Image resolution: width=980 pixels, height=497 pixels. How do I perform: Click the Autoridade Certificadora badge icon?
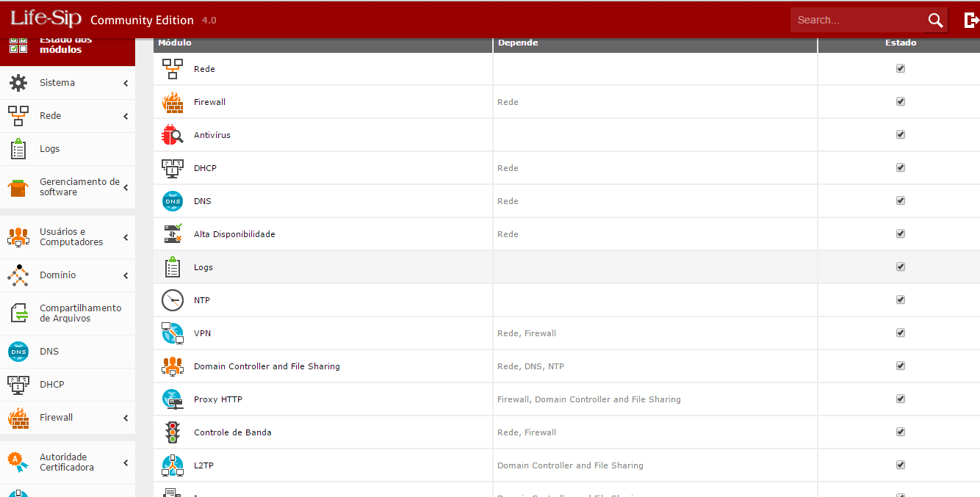(x=16, y=461)
